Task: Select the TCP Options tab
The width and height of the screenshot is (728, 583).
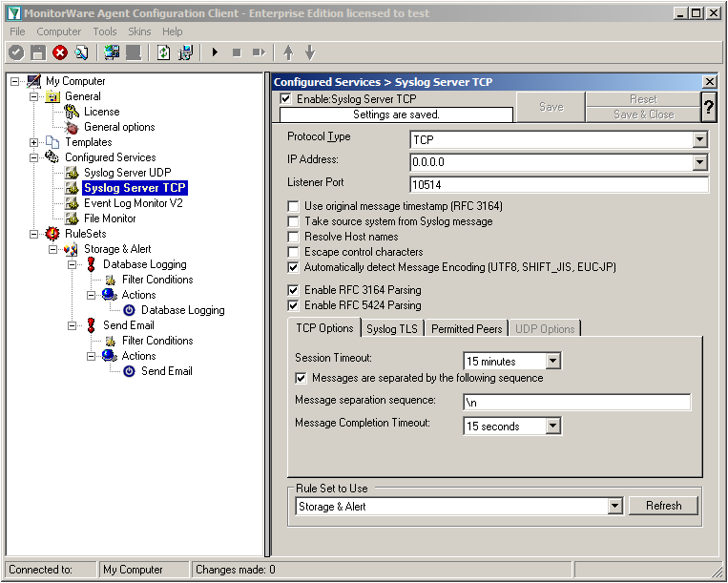Action: pos(324,327)
